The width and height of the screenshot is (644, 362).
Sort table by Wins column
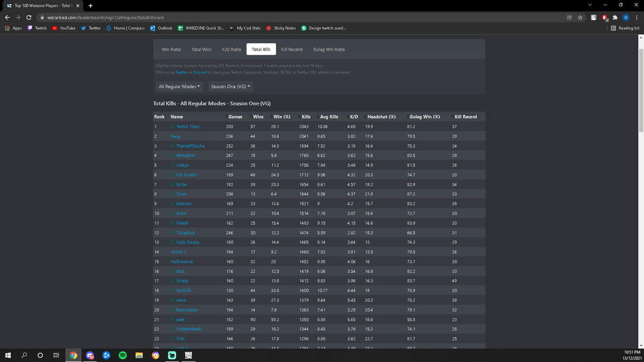click(258, 117)
